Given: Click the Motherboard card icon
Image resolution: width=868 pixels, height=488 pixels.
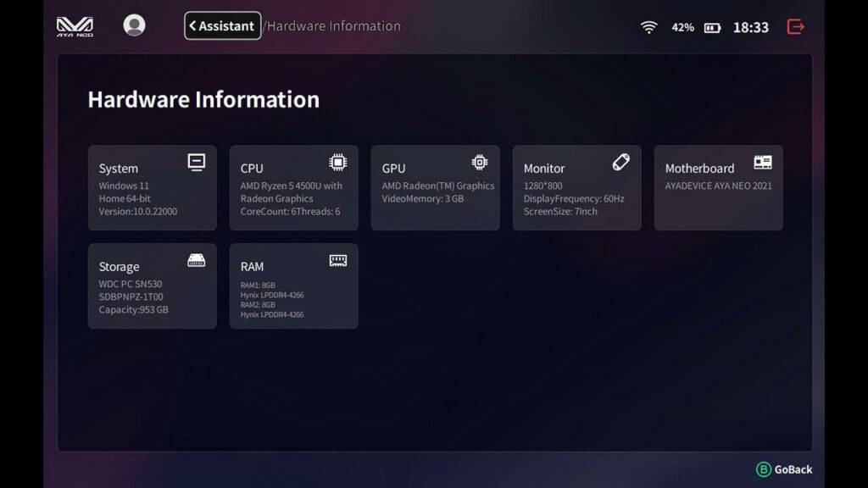Looking at the screenshot, I should point(763,162).
